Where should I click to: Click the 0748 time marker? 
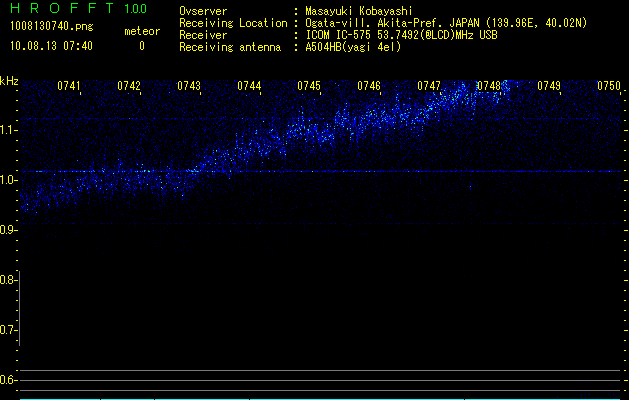pos(489,85)
